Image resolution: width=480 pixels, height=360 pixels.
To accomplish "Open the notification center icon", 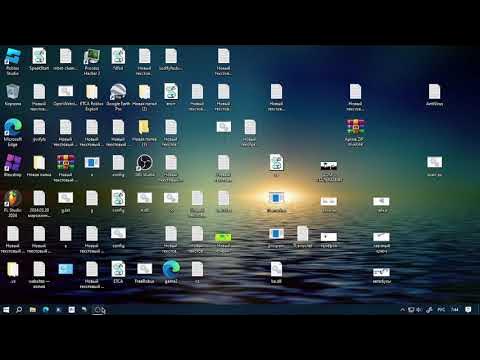I will point(468,310).
